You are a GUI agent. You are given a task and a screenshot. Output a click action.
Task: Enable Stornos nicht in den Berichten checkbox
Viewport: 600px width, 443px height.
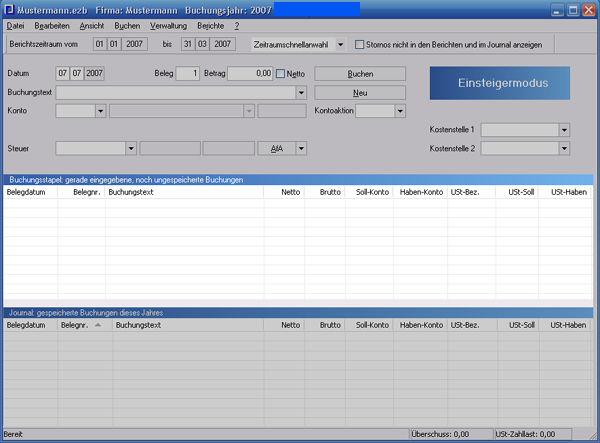359,44
